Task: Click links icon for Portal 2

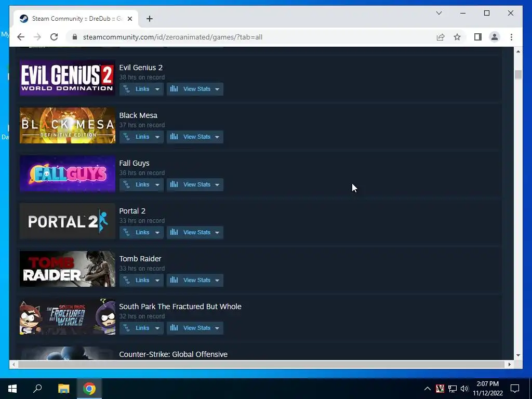Action: pos(127,232)
